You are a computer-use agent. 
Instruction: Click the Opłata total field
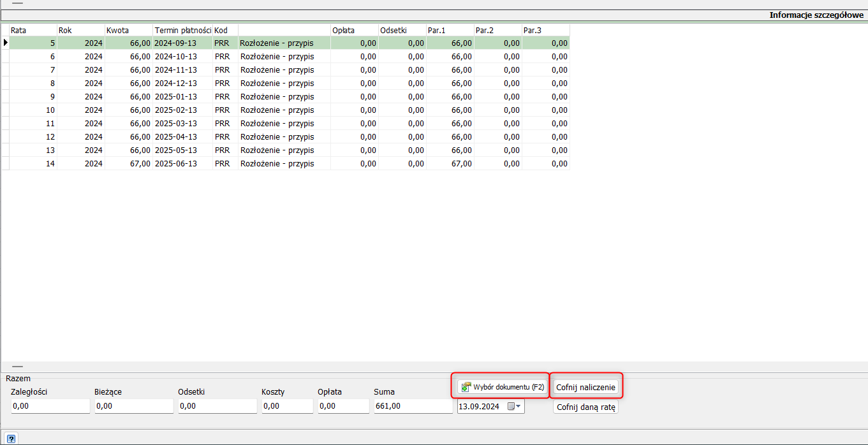[343, 406]
